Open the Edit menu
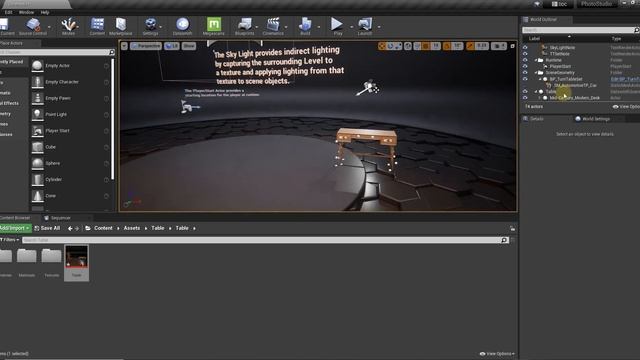 point(9,12)
